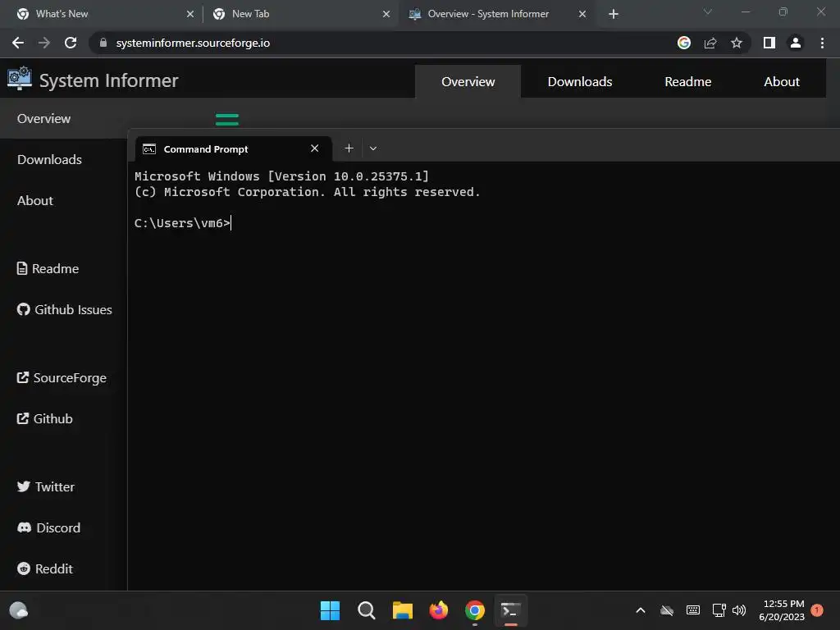Bookmark this page with the star

tap(737, 43)
